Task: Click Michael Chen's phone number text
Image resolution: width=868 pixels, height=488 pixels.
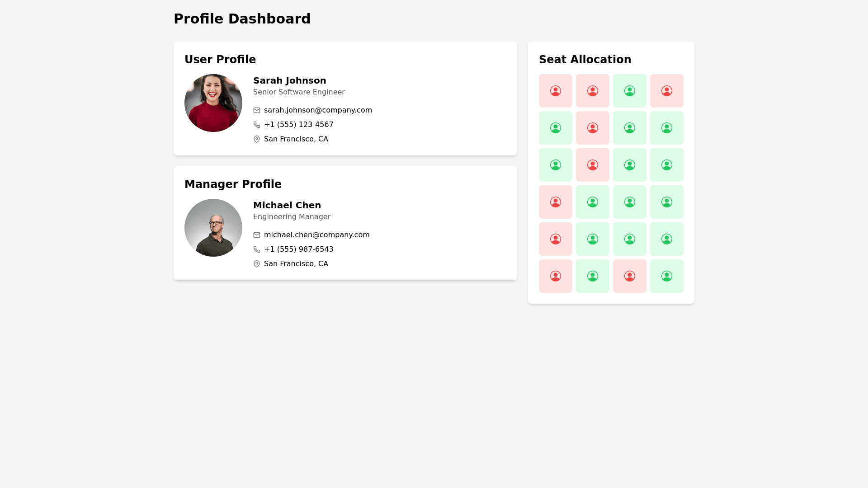Action: 298,249
